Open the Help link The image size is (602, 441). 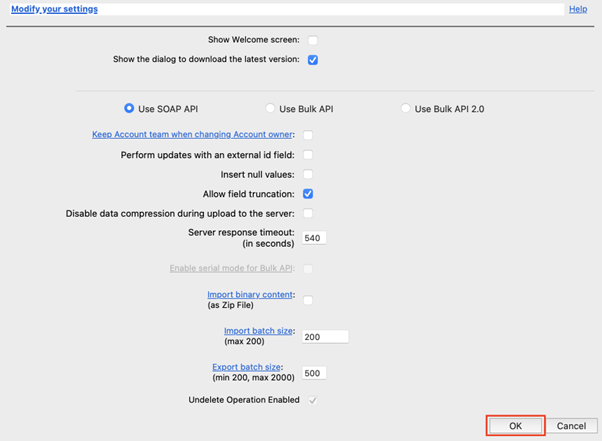(578, 9)
